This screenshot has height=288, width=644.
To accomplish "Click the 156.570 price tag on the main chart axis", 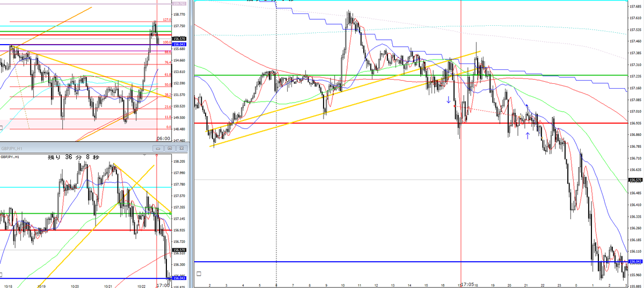I will (635, 179).
